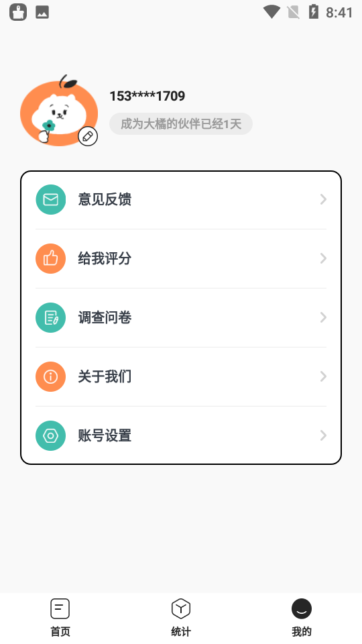The image size is (362, 644).
Task: Tap the orange mascot avatar picture
Action: (59, 111)
